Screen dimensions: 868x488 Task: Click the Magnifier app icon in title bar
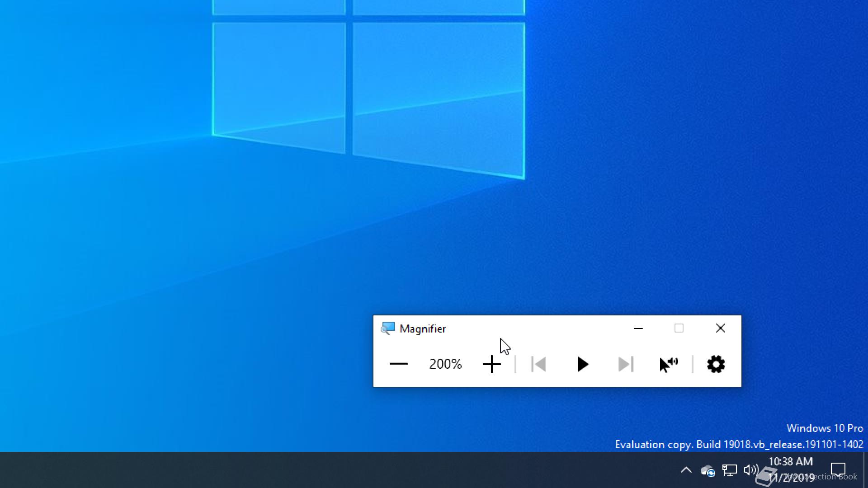387,328
